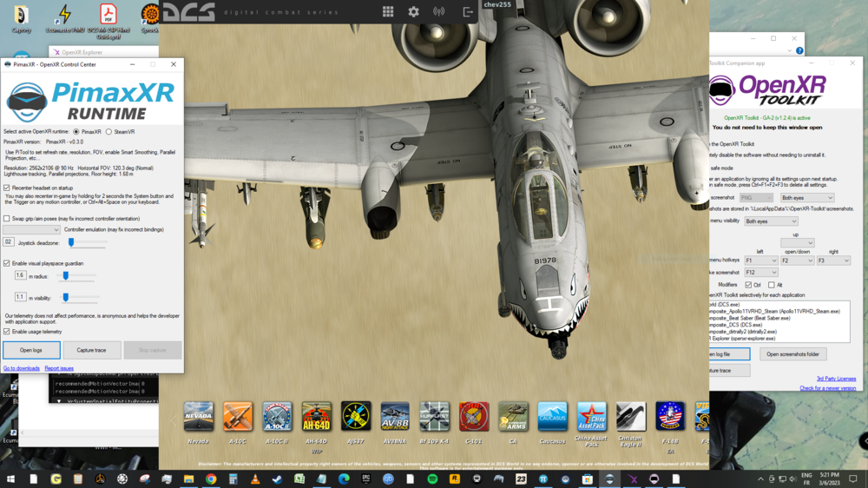Screen dimensions: 868x488
Task: Click Open logs button in PimaxXR
Action: coord(31,350)
